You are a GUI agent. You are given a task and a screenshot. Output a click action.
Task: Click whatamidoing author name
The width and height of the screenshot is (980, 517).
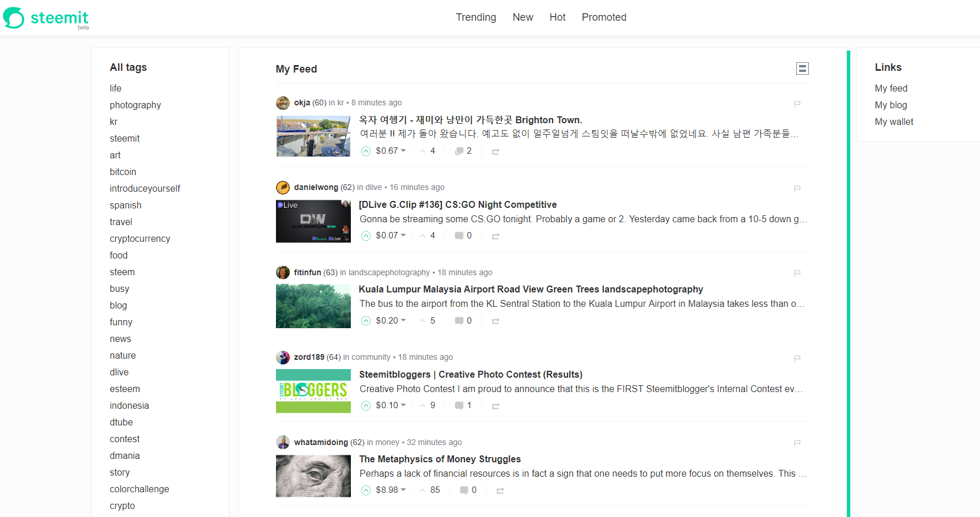click(x=321, y=442)
